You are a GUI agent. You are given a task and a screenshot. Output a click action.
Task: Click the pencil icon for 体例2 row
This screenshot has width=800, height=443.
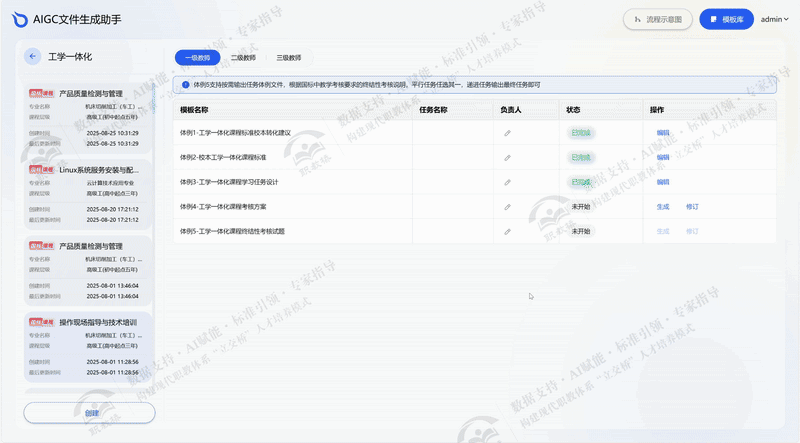tap(507, 157)
